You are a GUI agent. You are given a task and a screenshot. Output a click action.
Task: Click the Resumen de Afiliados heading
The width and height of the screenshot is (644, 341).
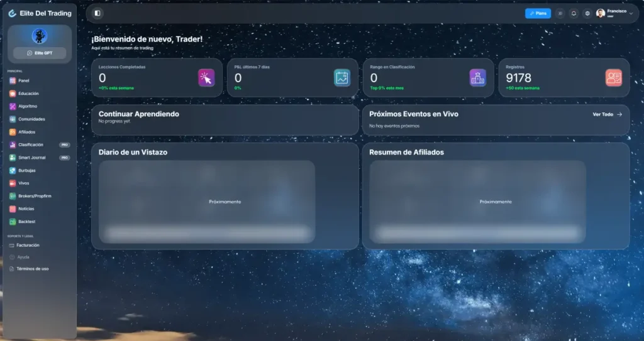click(x=406, y=152)
